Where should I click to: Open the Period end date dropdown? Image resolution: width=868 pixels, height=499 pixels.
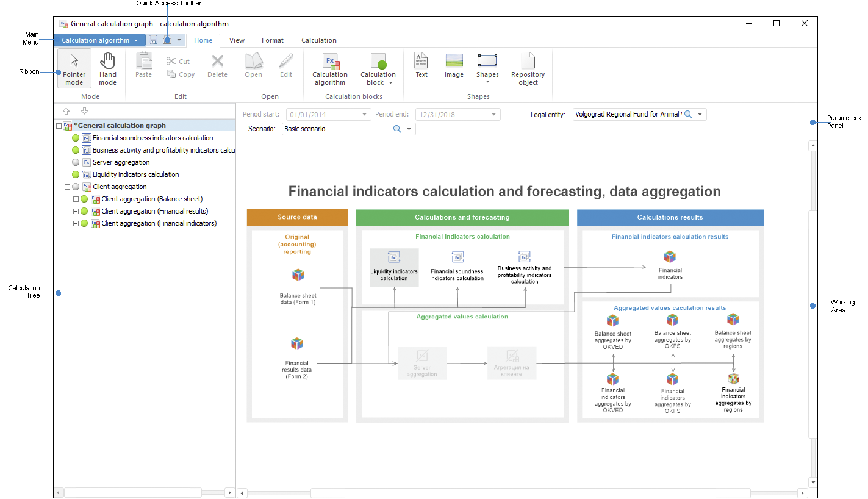(494, 114)
